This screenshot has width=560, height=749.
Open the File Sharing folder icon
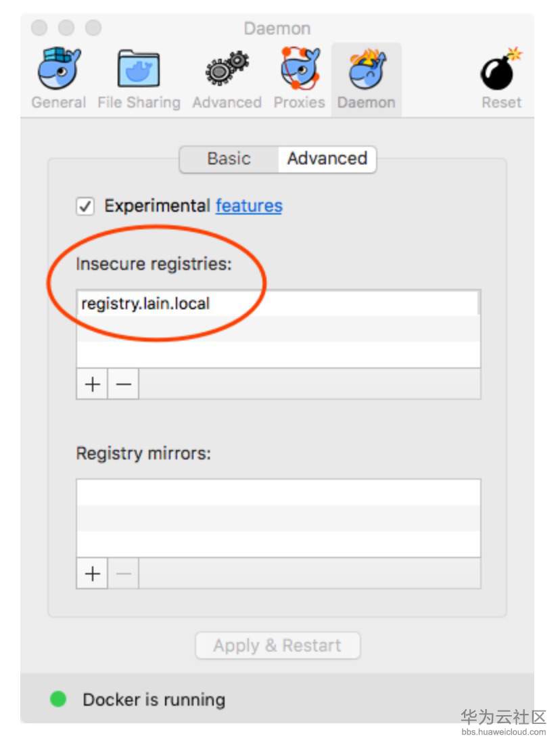click(139, 70)
